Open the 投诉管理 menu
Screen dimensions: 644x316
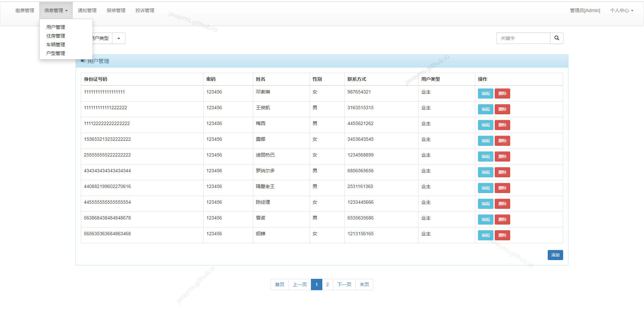(145, 10)
